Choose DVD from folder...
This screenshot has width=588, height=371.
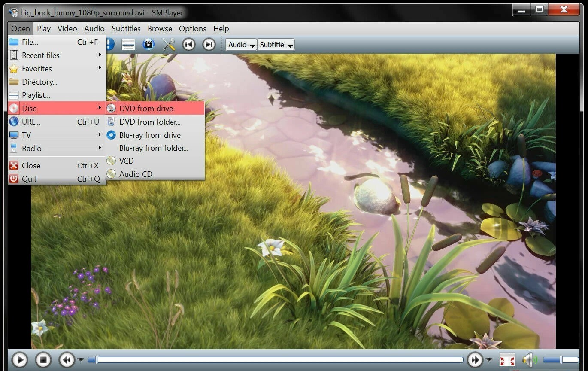pos(155,122)
